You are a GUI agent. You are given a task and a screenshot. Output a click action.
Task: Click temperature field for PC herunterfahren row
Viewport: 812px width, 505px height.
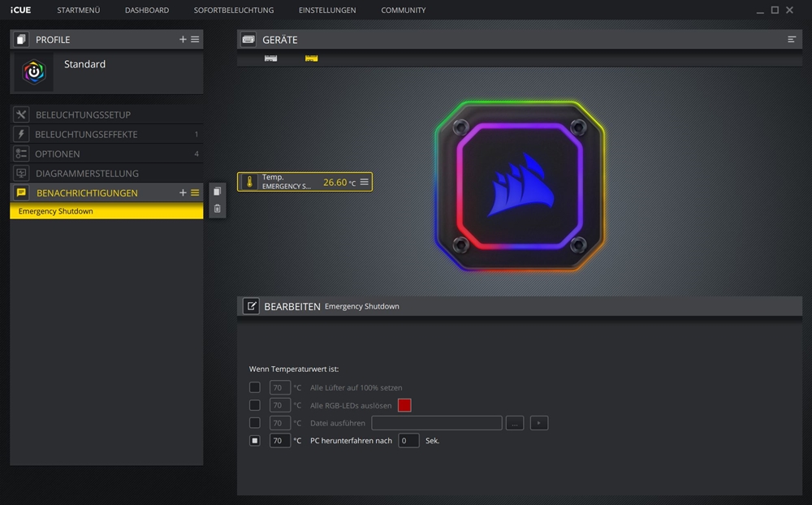(x=279, y=440)
